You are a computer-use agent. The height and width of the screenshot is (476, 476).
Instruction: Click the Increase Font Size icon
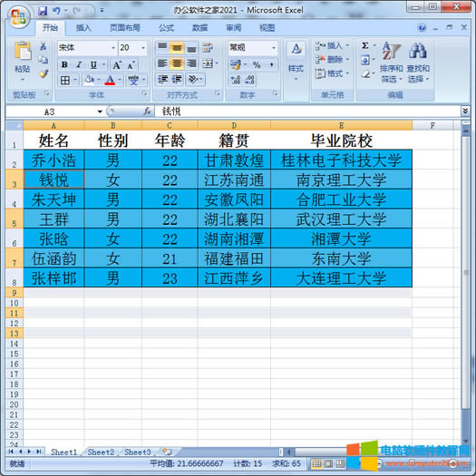click(117, 64)
